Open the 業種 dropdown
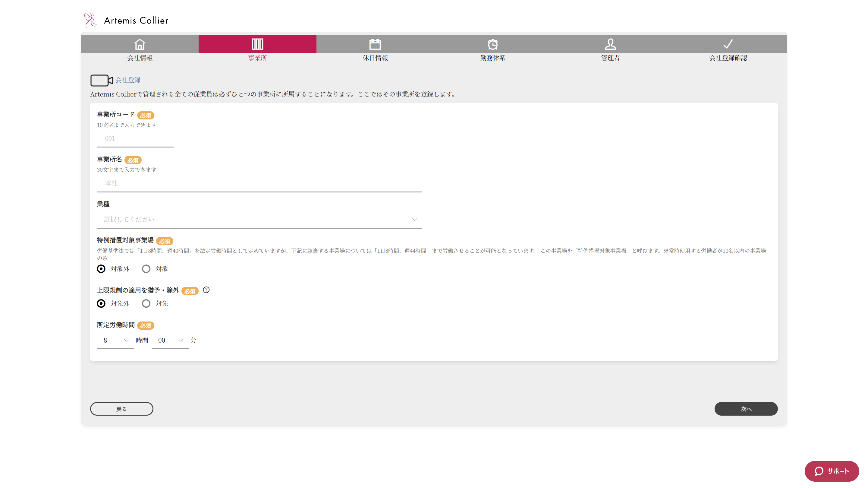The image size is (868, 488). click(259, 220)
